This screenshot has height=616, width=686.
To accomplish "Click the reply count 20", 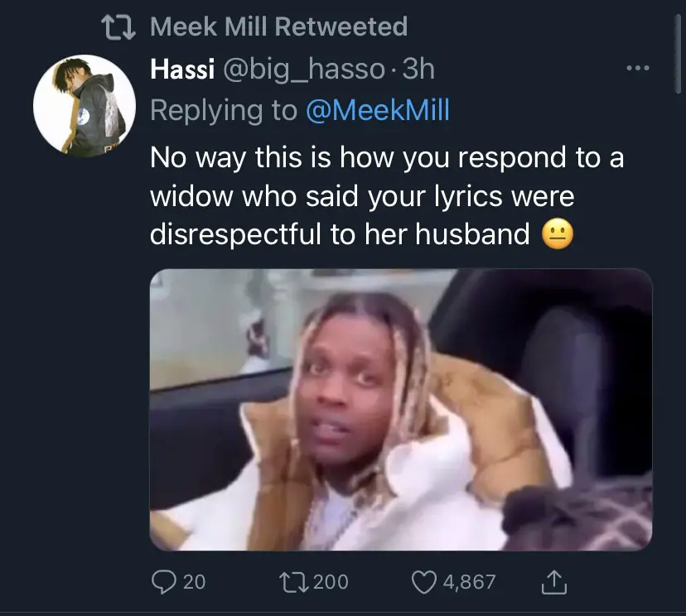I will [193, 582].
